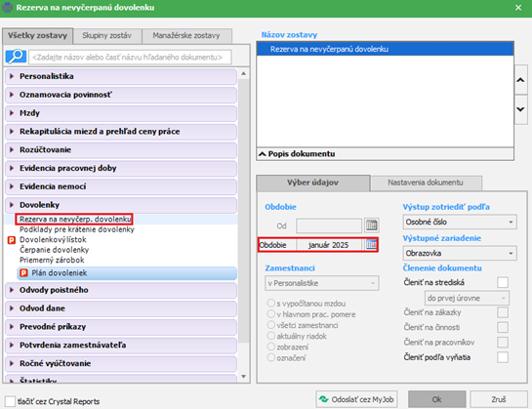The height and width of the screenshot is (409, 532).
Task: Open the Obrazovka output device dropdown
Action: tap(460, 253)
